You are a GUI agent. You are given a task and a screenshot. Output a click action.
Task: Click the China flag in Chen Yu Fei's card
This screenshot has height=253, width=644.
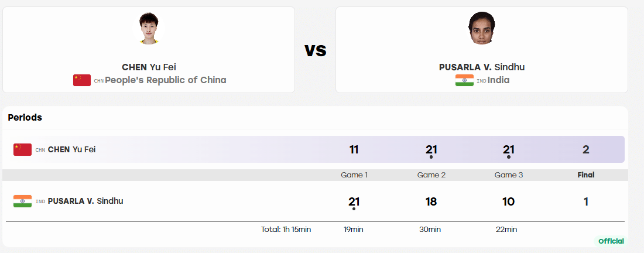[x=82, y=80]
